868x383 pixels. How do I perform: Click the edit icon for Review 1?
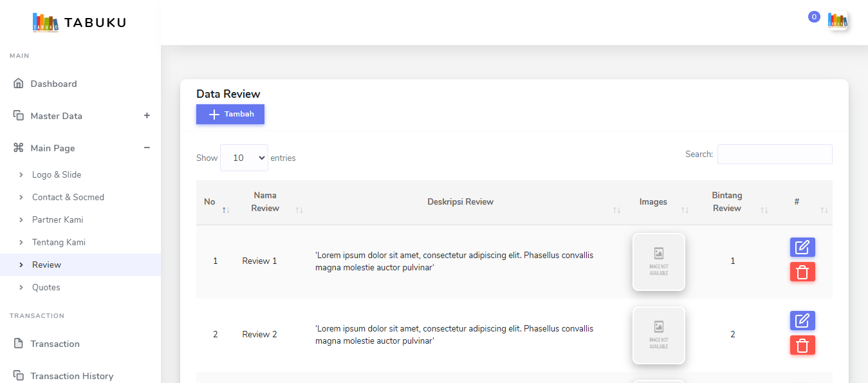802,247
